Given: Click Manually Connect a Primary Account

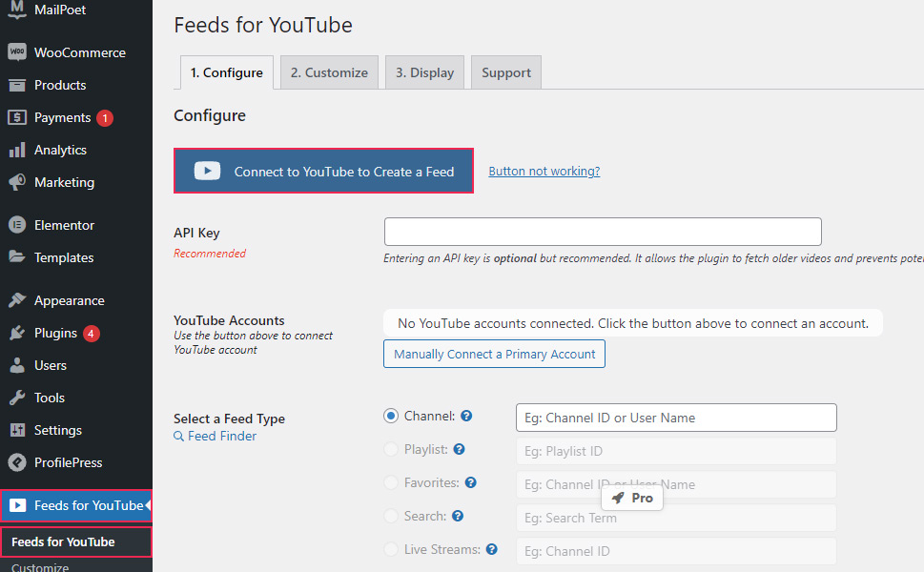Looking at the screenshot, I should pyautogui.click(x=494, y=354).
